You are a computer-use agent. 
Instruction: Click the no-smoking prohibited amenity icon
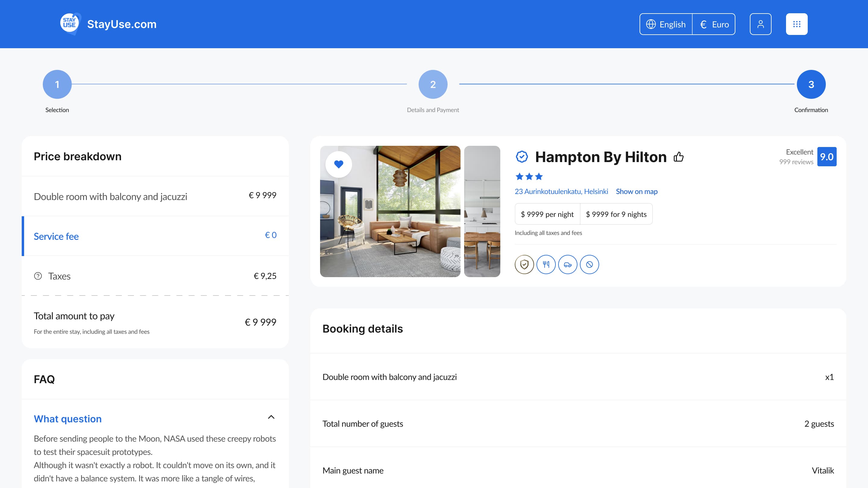pos(589,264)
